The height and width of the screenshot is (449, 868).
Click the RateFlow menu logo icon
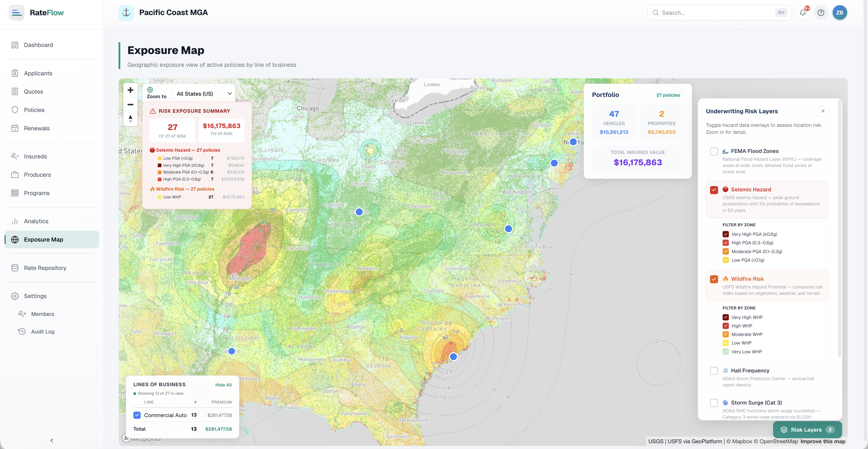(x=17, y=13)
